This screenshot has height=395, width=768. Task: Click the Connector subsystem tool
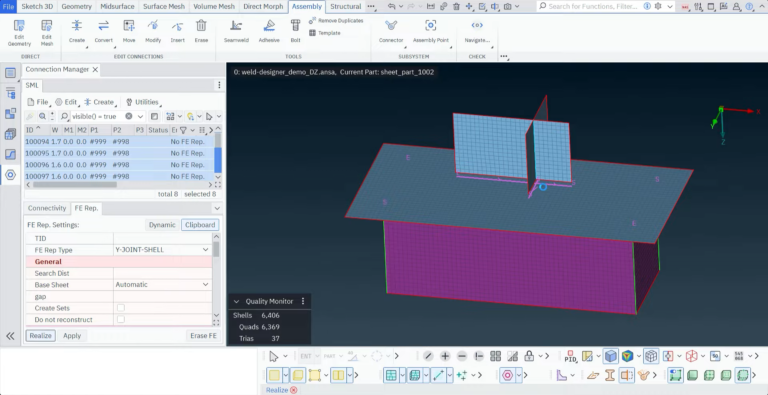391,32
